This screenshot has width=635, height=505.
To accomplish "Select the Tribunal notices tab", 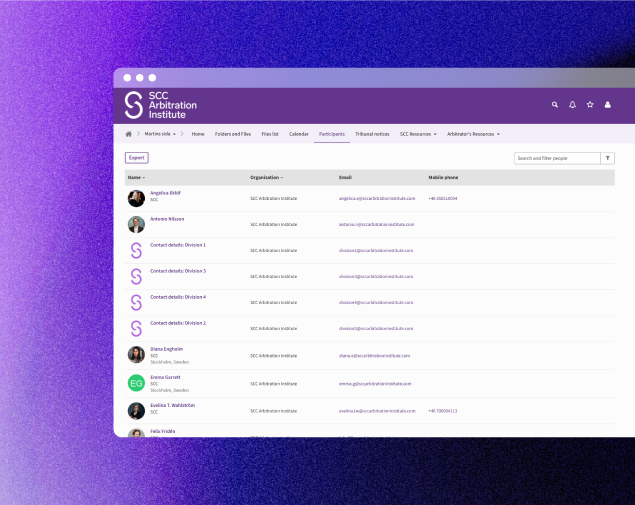I will coord(372,133).
